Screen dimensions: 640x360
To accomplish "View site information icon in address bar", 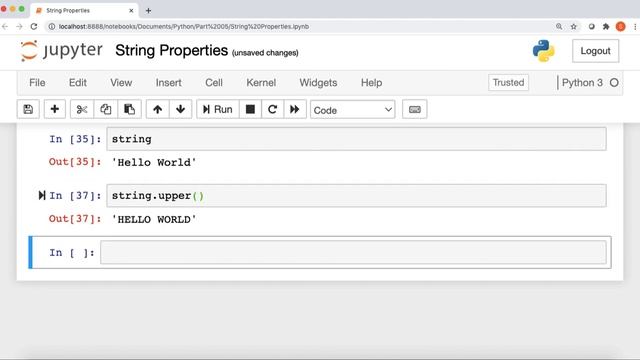I will (x=51, y=27).
